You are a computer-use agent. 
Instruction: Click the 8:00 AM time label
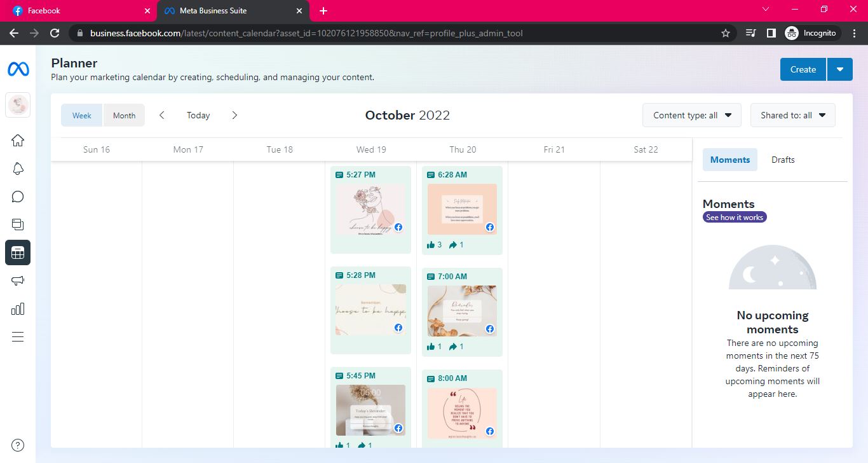pos(452,378)
